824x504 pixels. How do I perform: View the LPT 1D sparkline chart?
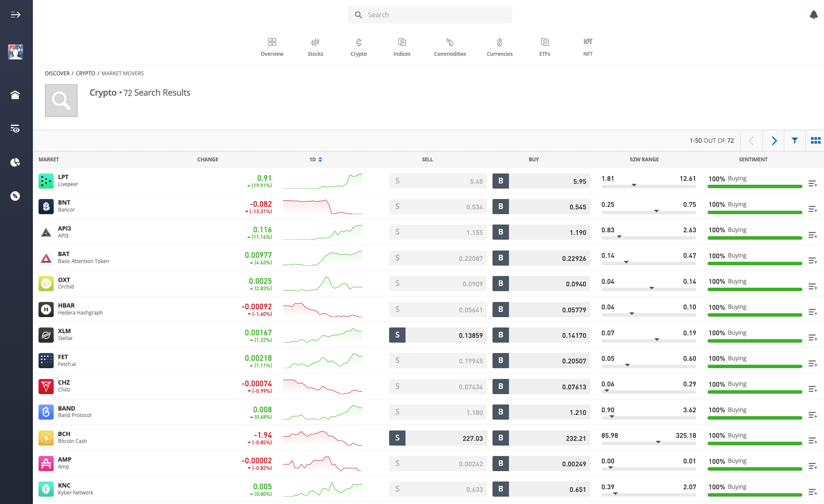pos(322,181)
